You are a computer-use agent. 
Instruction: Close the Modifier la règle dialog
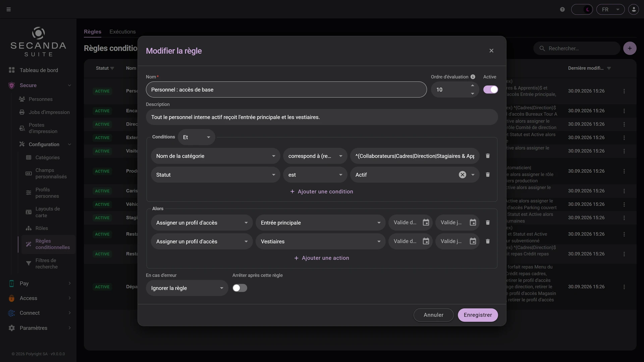(491, 51)
